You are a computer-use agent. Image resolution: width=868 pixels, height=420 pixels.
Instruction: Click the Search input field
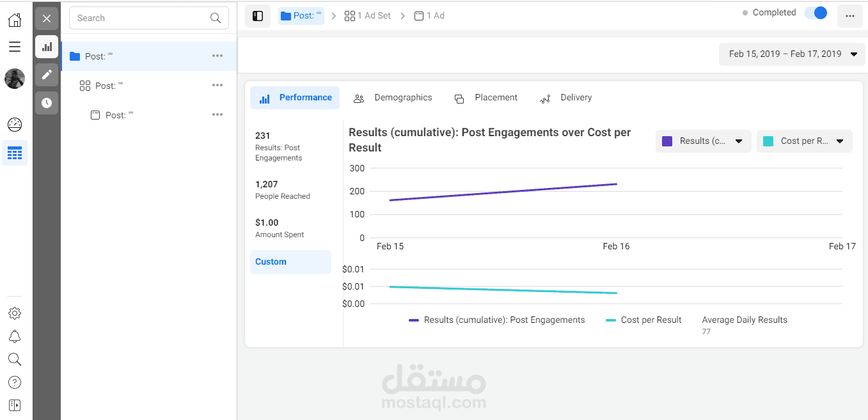142,19
